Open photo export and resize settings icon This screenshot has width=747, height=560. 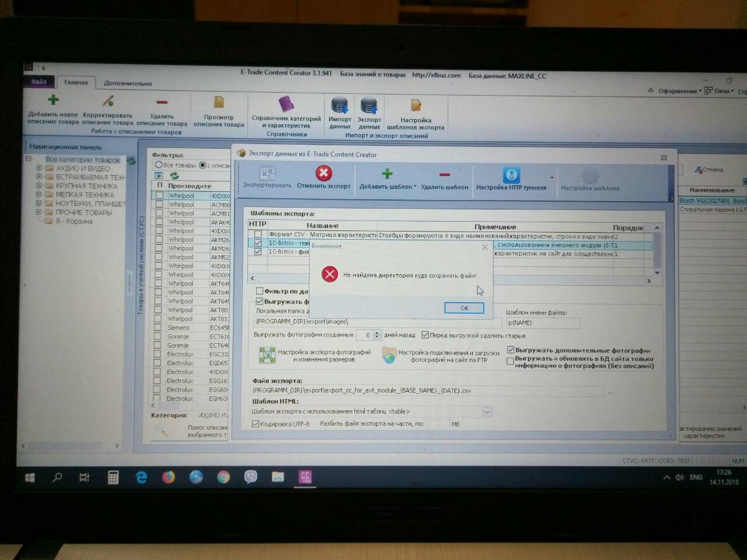[x=267, y=355]
